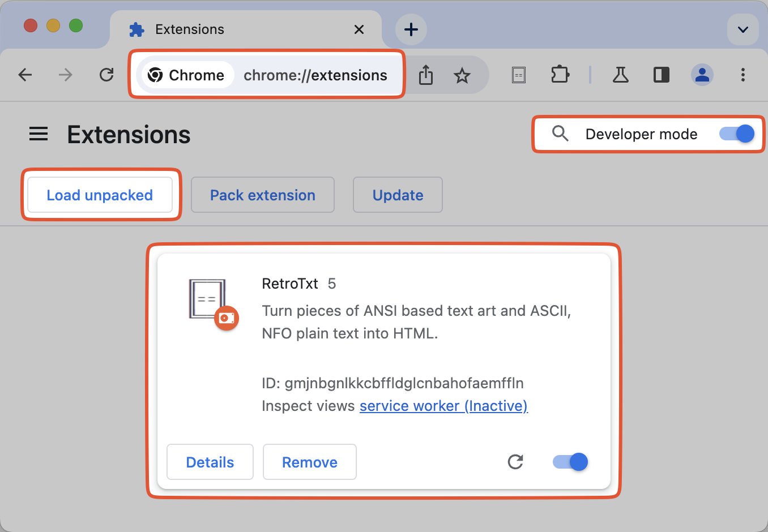768x532 pixels.
Task: Click the RetroTxt extension icon in toolbar
Action: point(519,75)
